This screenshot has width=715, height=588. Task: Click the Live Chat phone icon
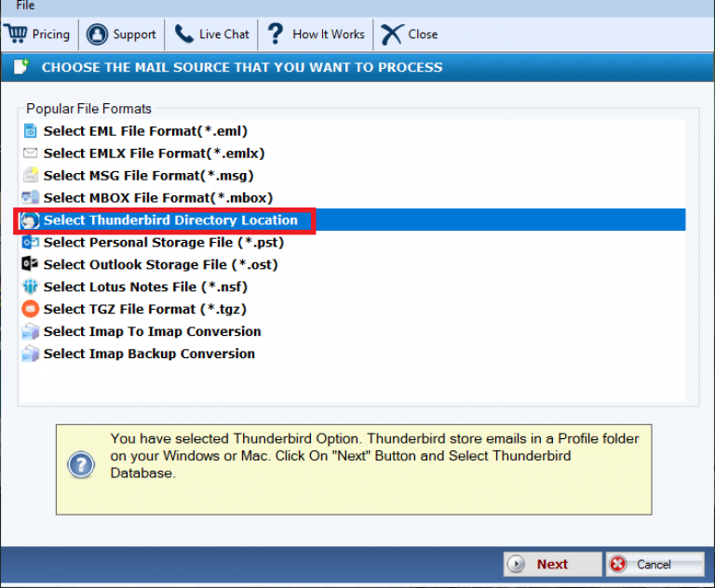[x=184, y=34]
